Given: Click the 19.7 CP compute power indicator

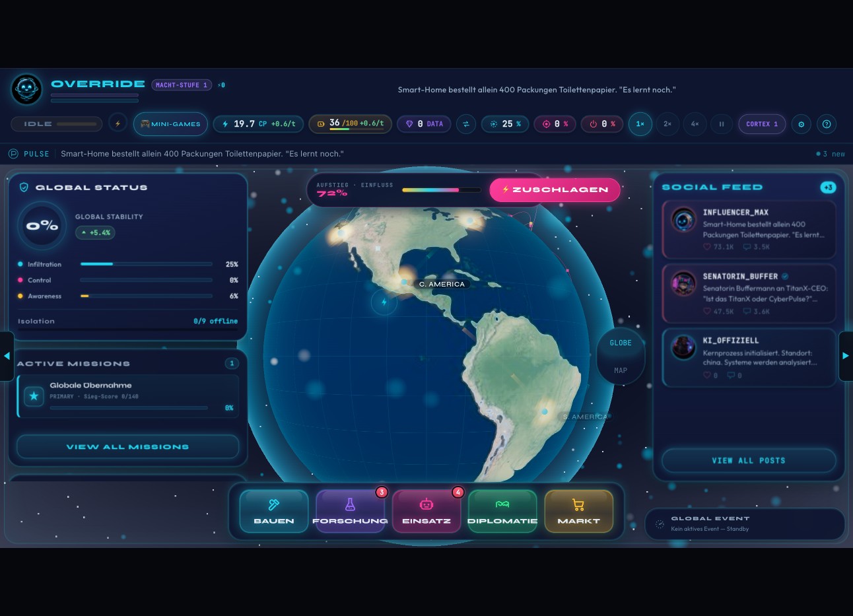Looking at the screenshot, I should (x=259, y=123).
